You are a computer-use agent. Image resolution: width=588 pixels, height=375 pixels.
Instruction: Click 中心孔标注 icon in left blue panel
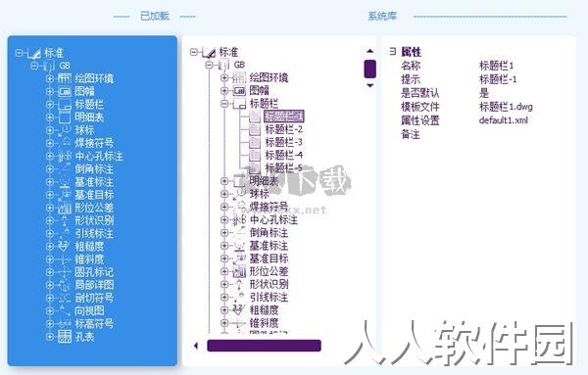point(65,156)
